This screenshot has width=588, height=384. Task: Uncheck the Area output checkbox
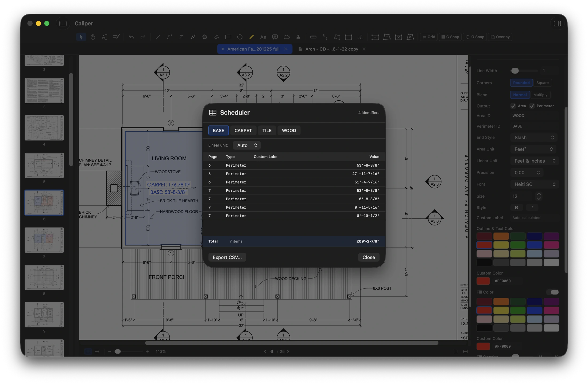[x=513, y=106]
